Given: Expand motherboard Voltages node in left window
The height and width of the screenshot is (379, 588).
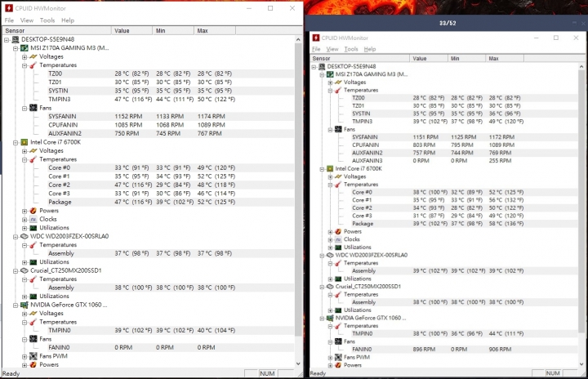Looking at the screenshot, I should [24, 56].
